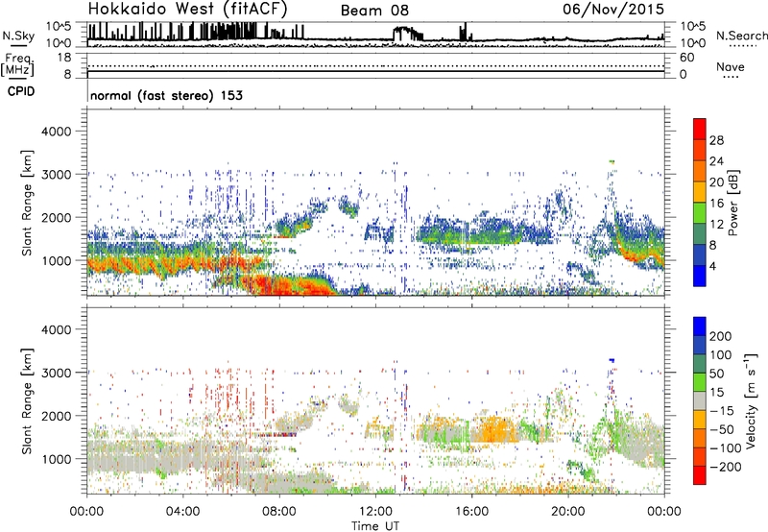Pick the red bottom segment of velocity colorbar
The width and height of the screenshot is (768, 532).
point(700,475)
